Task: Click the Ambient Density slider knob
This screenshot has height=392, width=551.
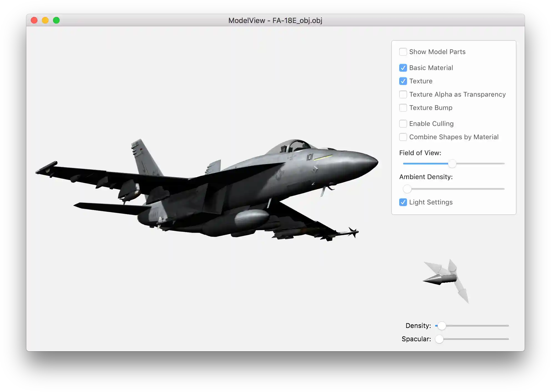Action: pyautogui.click(x=407, y=189)
